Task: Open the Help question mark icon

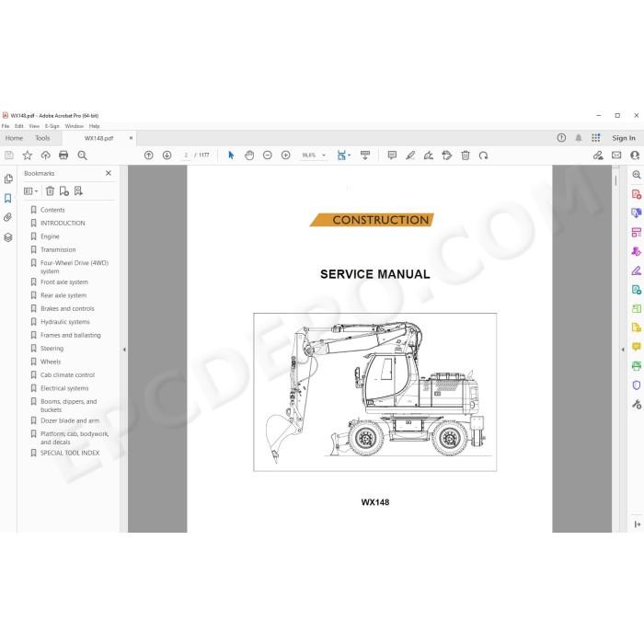Action: tap(561, 138)
